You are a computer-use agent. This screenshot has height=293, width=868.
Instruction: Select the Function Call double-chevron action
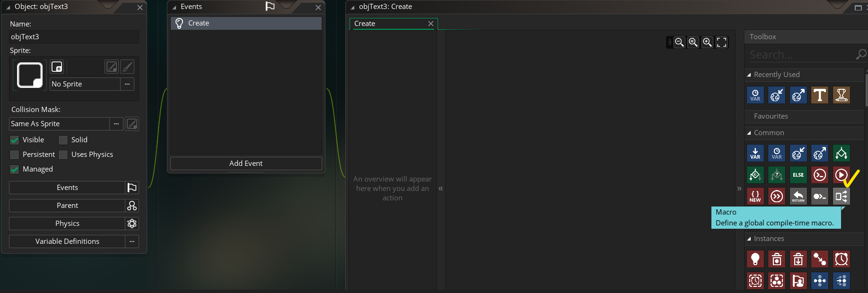777,196
